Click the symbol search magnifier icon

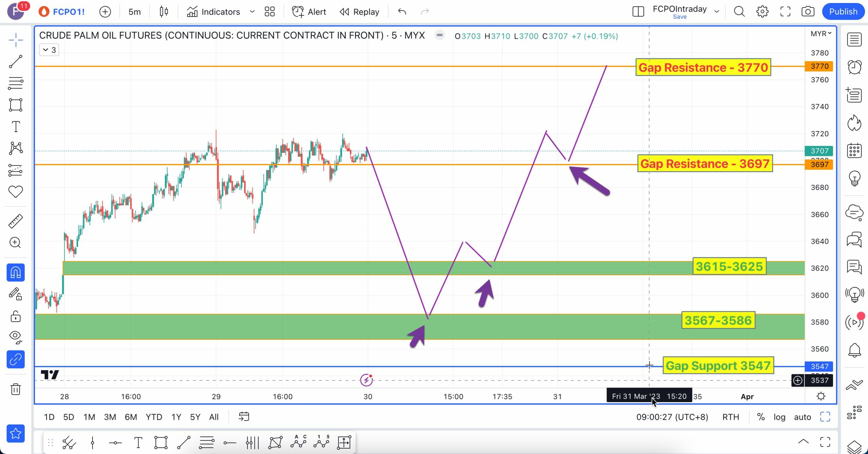coord(739,12)
